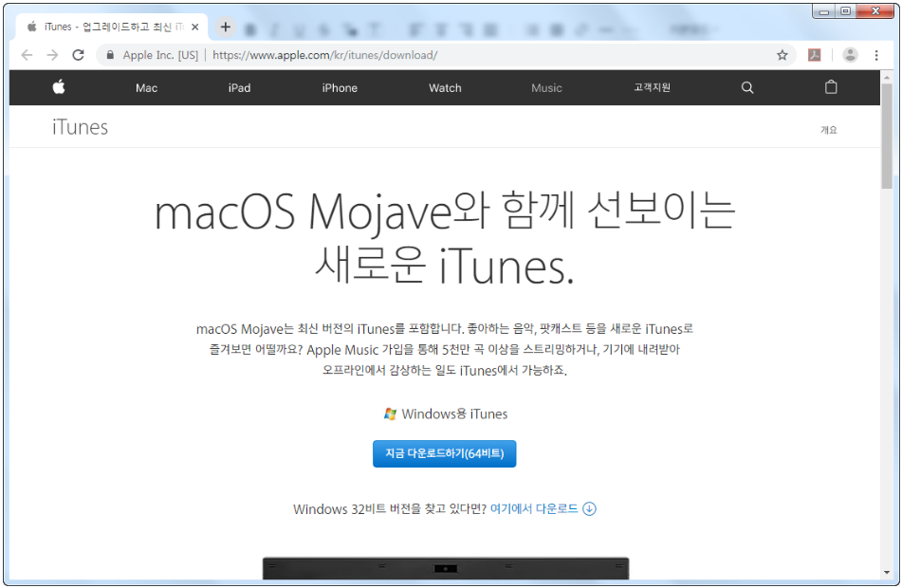Click the Apple logo in navigation bar

tap(59, 87)
